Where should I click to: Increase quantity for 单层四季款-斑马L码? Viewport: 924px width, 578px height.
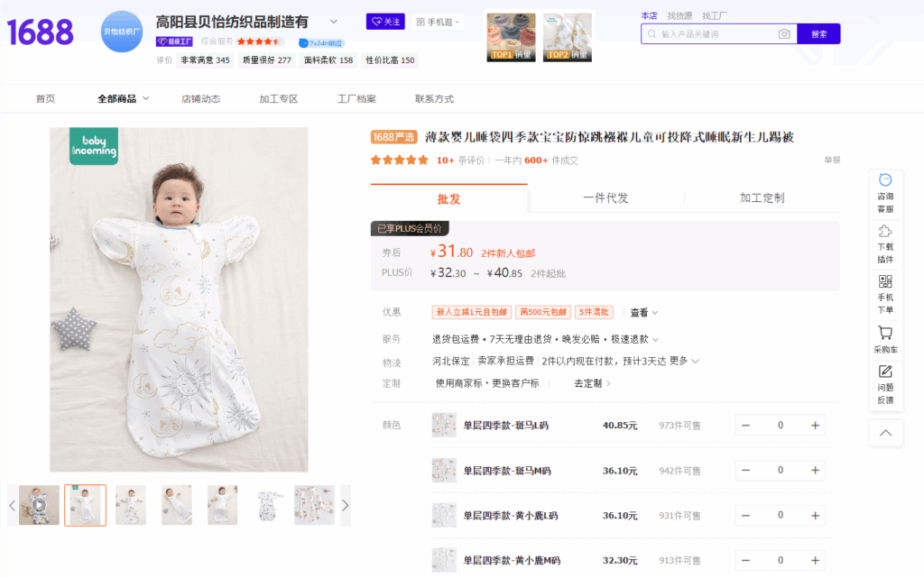(x=815, y=426)
